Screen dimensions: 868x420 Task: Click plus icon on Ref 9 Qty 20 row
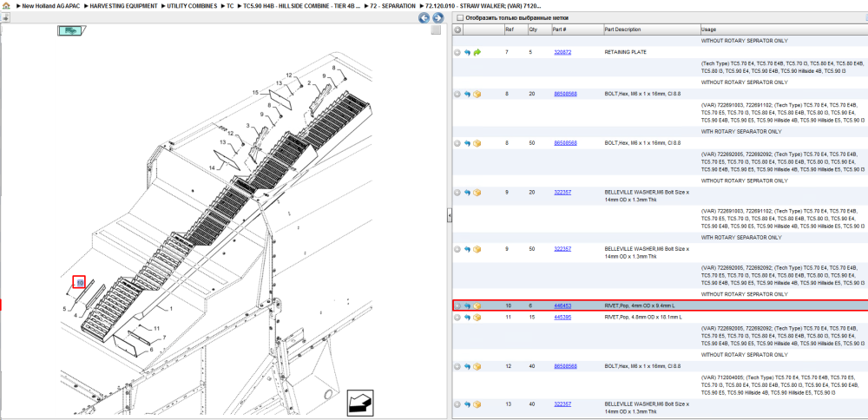[x=457, y=193]
